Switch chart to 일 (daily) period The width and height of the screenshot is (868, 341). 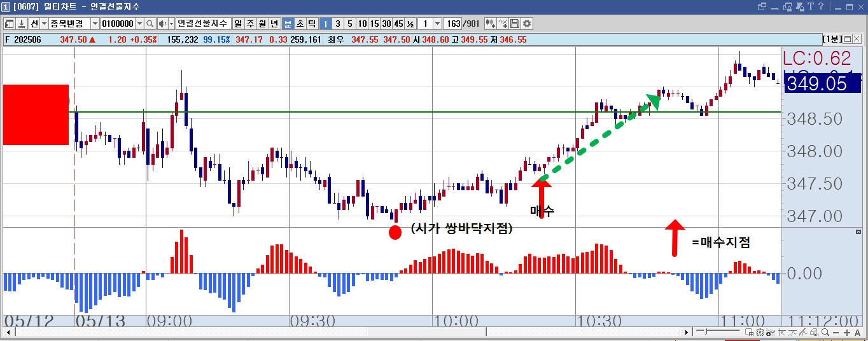coord(238,24)
